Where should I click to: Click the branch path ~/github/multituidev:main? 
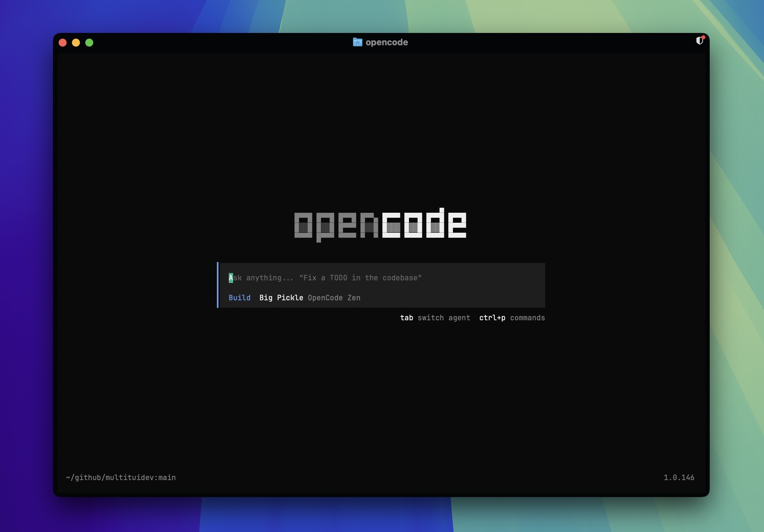pyautogui.click(x=121, y=477)
